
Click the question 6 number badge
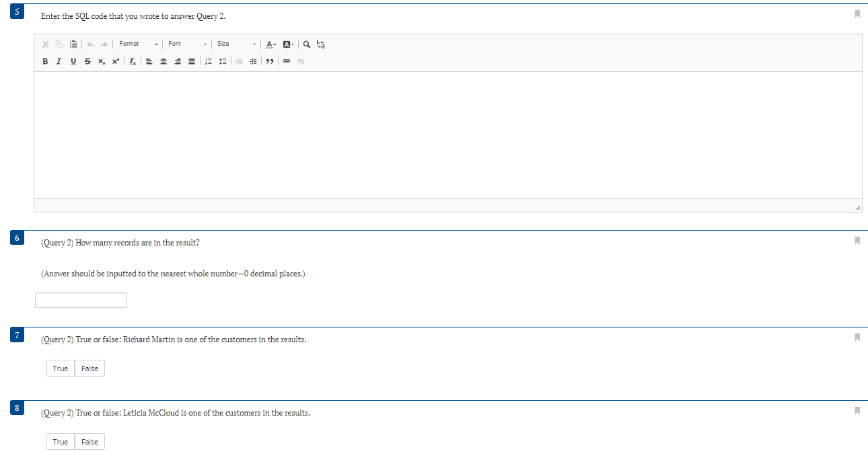17,237
